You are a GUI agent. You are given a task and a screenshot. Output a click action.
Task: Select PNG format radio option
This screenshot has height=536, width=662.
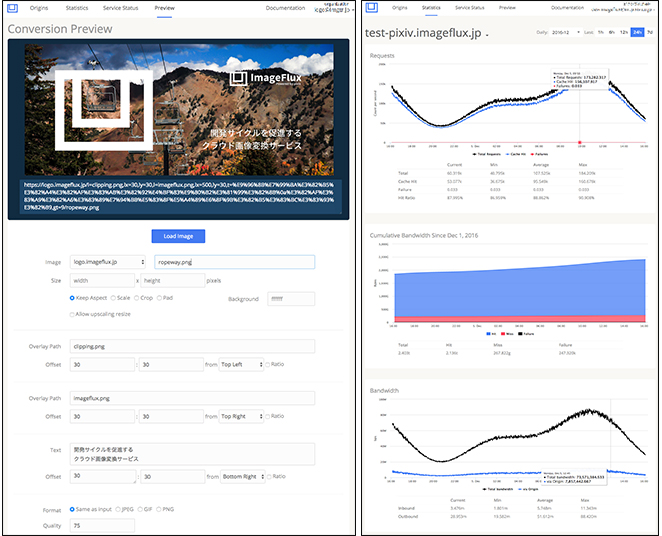[159, 509]
